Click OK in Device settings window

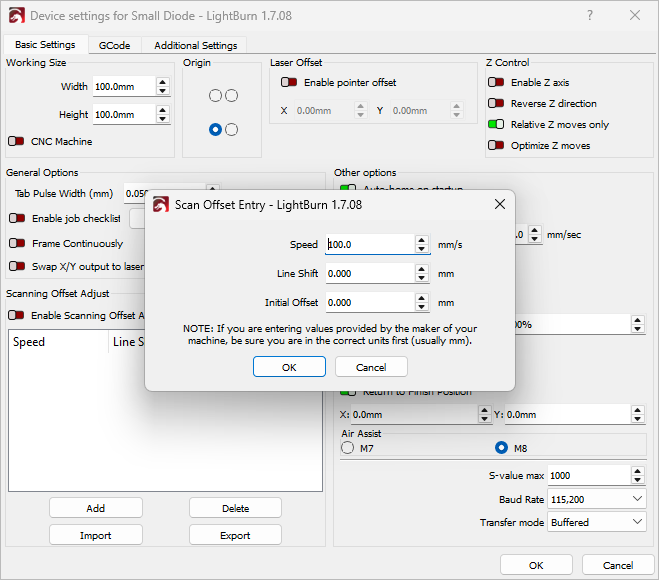pos(536,565)
